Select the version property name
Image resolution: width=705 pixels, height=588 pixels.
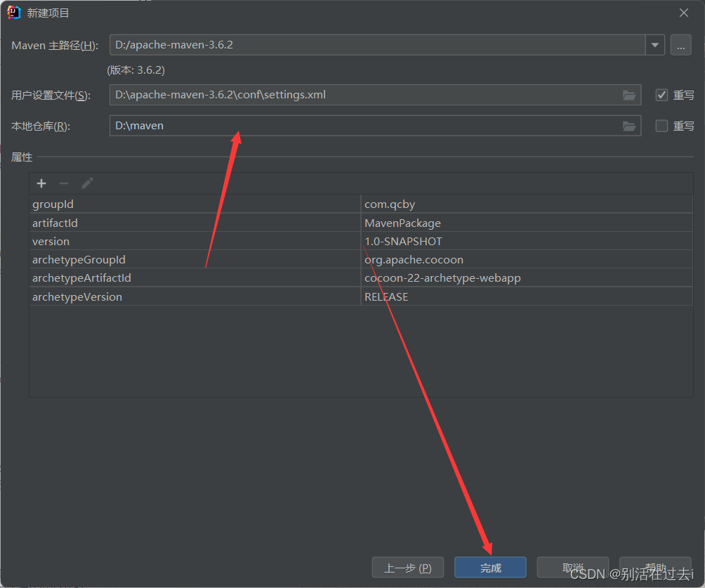51,242
